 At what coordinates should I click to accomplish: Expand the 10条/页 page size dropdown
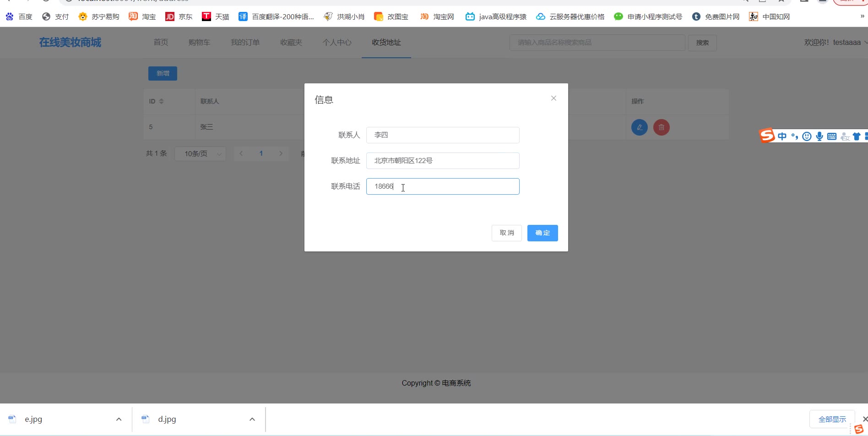[x=200, y=154]
